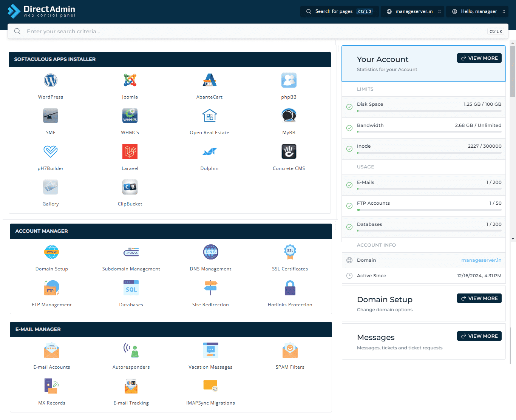
Task: Expand the manageserver.in domain selector
Action: coord(412,11)
